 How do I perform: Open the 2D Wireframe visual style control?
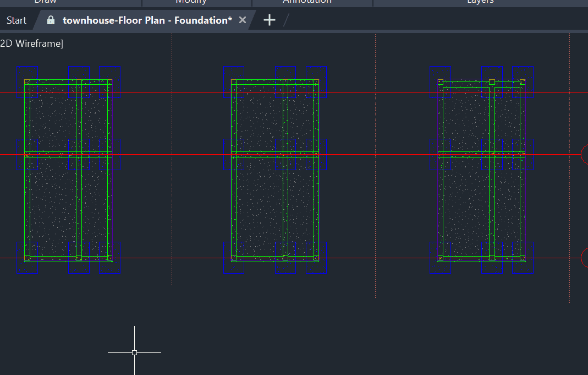pos(32,44)
